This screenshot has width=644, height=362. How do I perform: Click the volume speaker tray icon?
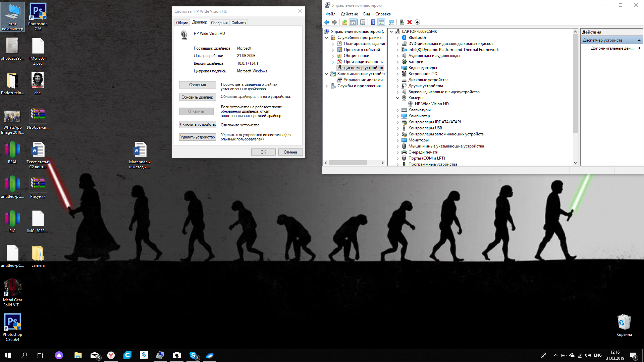coord(588,355)
